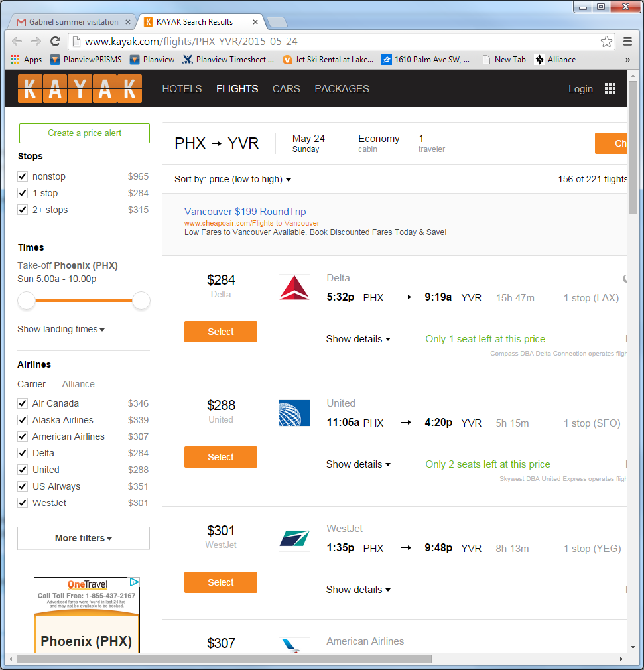Click the Delta airline logo
This screenshot has height=670, width=644.
[294, 288]
